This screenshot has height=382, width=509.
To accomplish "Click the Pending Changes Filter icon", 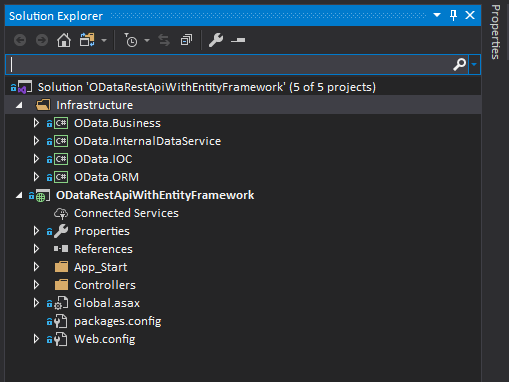I will (x=130, y=40).
